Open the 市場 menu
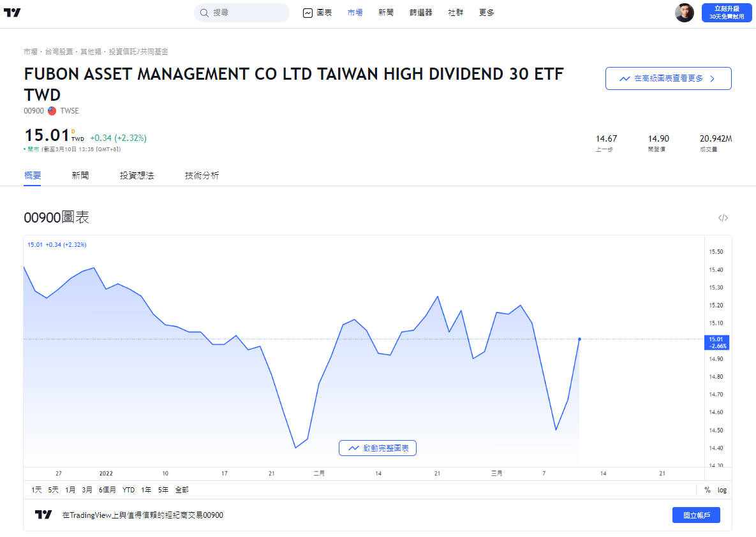The width and height of the screenshot is (756, 537). click(x=355, y=13)
